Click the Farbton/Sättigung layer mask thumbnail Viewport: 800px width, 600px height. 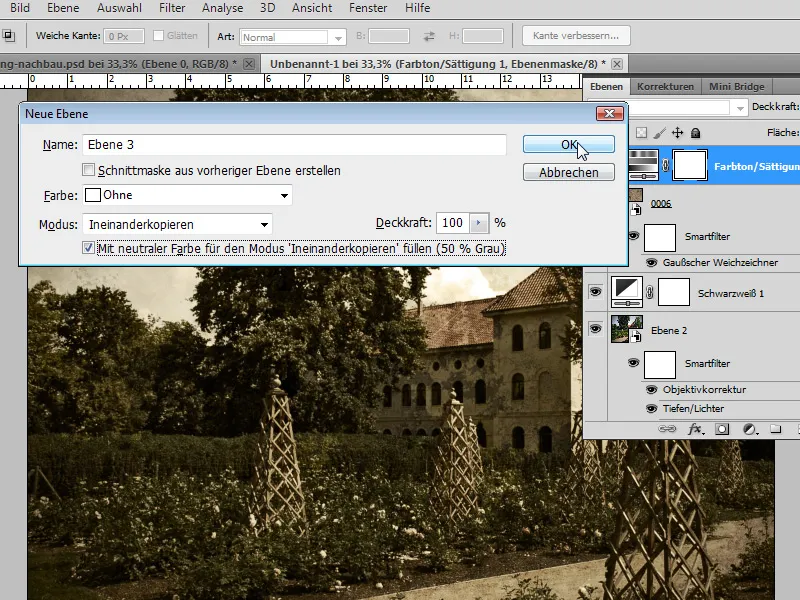(690, 165)
